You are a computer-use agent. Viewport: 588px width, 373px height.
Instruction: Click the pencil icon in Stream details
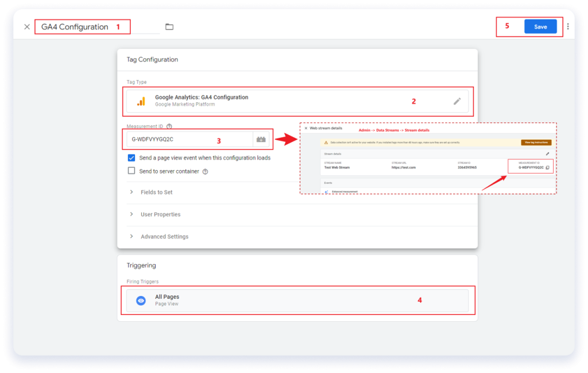point(547,154)
